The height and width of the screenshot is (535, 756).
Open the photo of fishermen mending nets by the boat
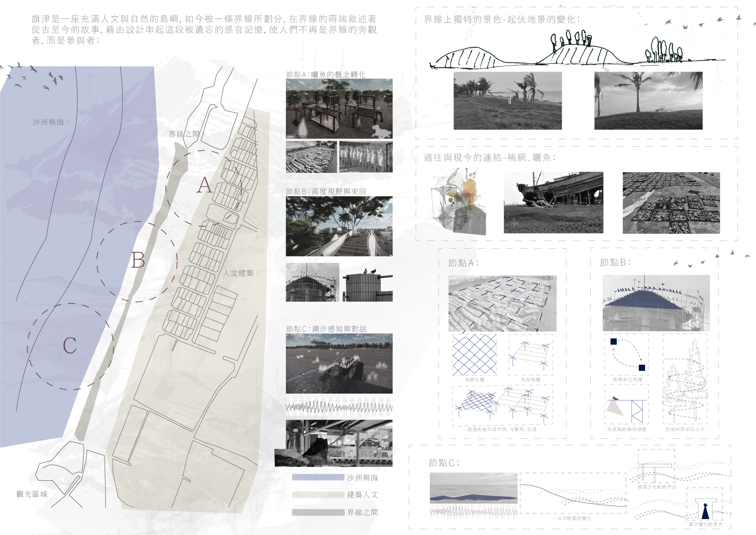click(x=554, y=203)
